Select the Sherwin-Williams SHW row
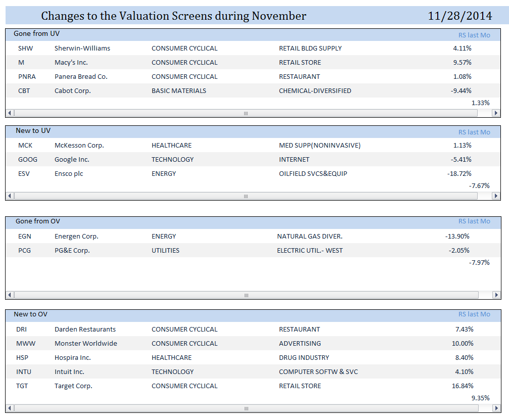 pos(253,48)
